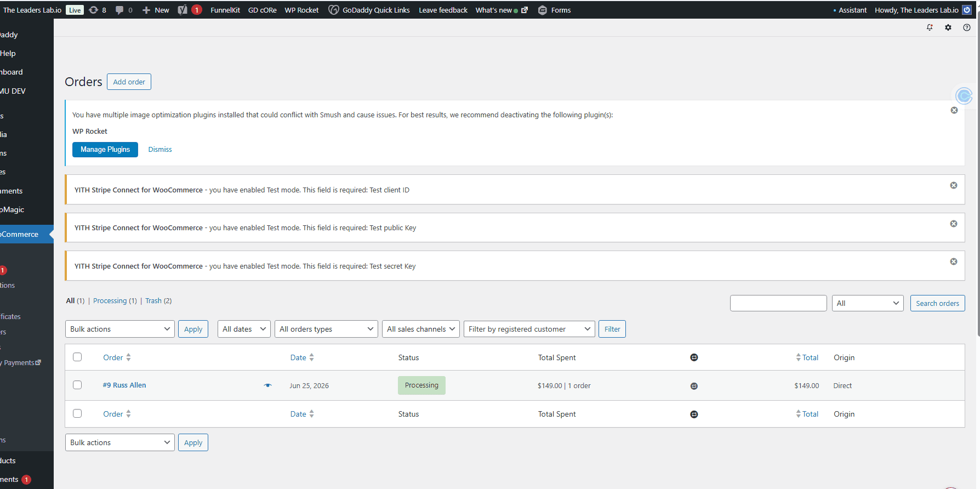
Task: Click the 1 order link in Total Spent
Action: (579, 386)
